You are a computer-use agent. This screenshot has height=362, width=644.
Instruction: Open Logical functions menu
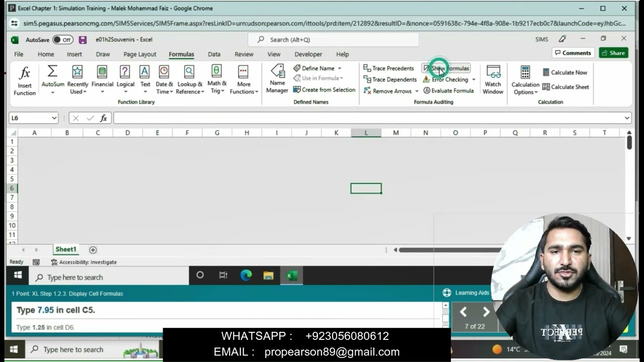125,80
